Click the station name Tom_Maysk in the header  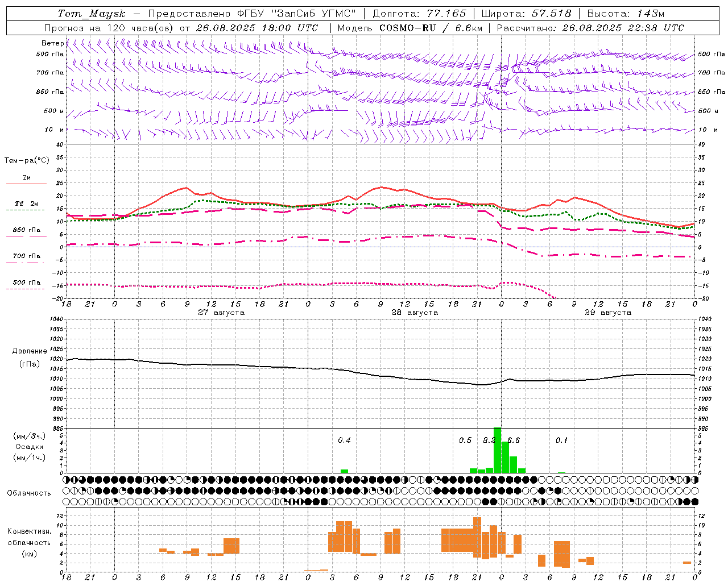(x=92, y=14)
